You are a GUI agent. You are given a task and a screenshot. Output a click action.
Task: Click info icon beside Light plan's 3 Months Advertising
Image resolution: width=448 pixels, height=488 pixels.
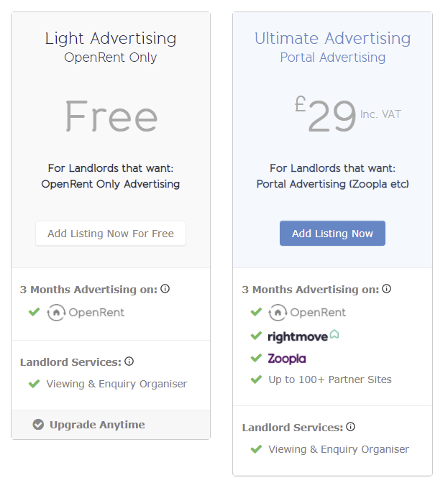point(165,289)
